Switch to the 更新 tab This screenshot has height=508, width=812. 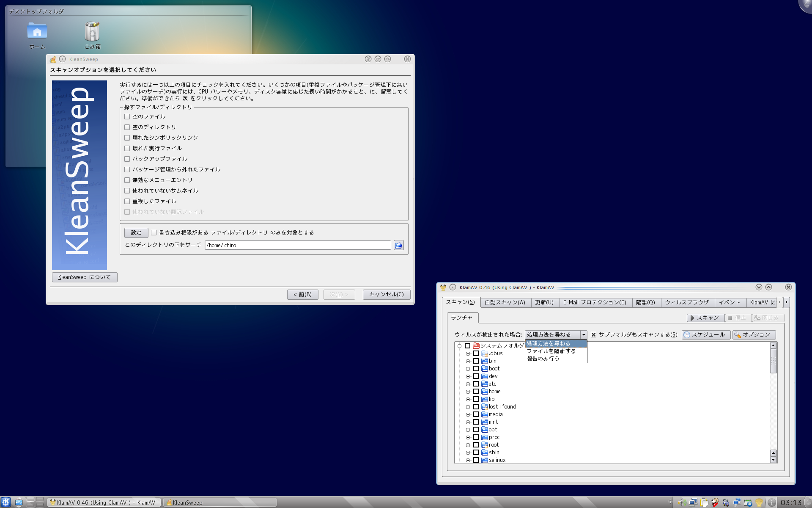click(544, 303)
